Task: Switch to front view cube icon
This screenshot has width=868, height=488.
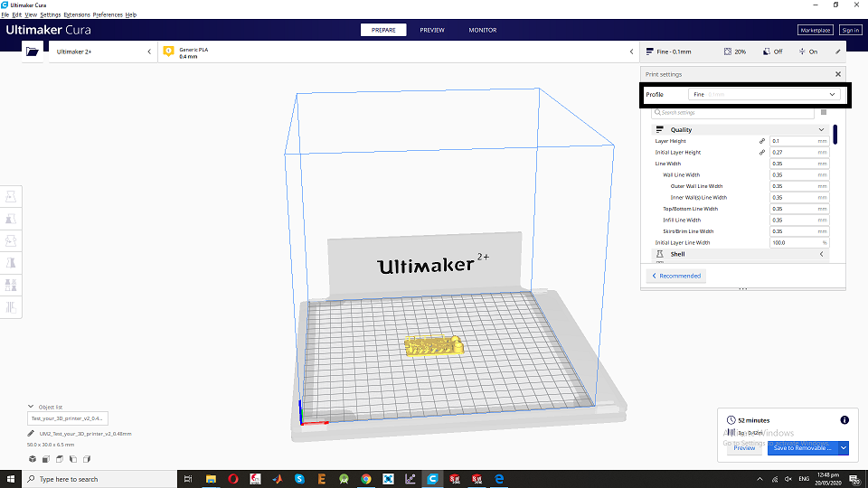Action: (x=46, y=459)
